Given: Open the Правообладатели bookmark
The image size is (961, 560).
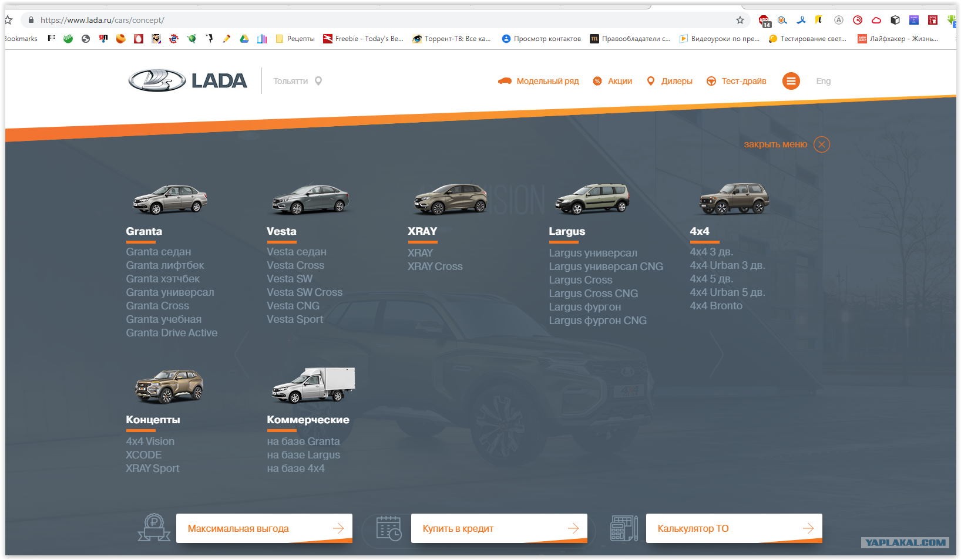Looking at the screenshot, I should 630,39.
